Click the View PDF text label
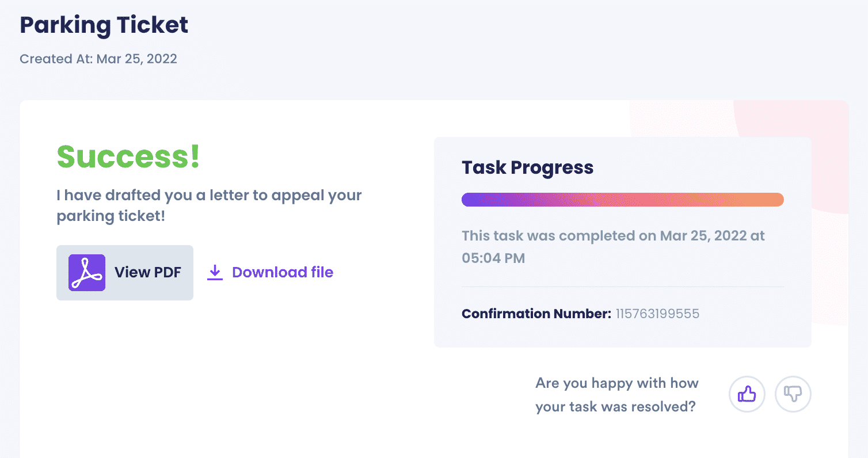868x458 pixels. (x=148, y=273)
